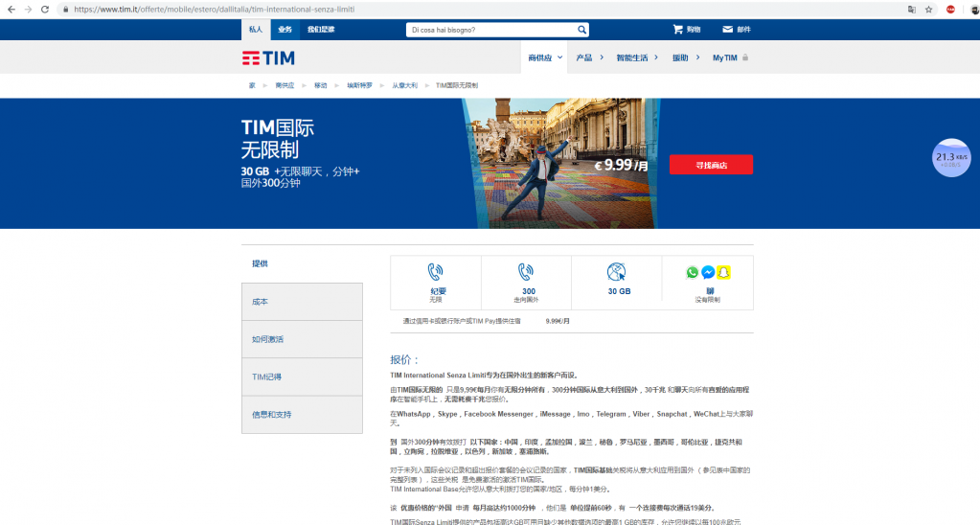The width and height of the screenshot is (980, 525).
Task: Expand the 智能生活 menu
Action: 637,57
